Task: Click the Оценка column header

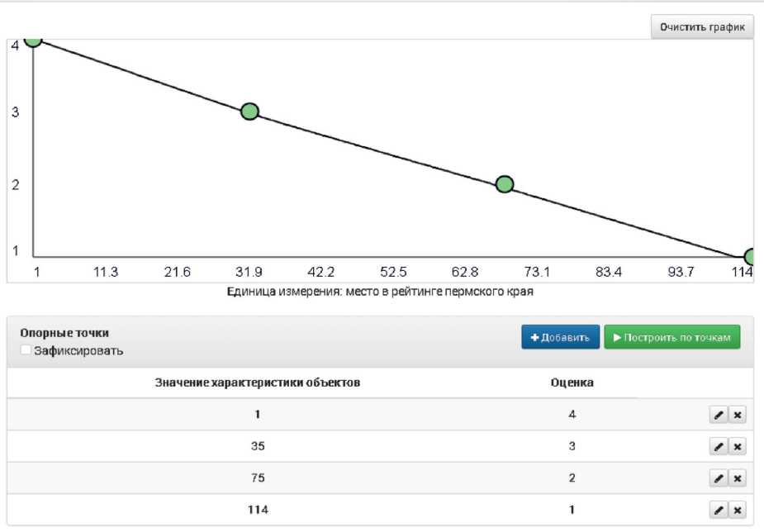Action: click(x=572, y=382)
